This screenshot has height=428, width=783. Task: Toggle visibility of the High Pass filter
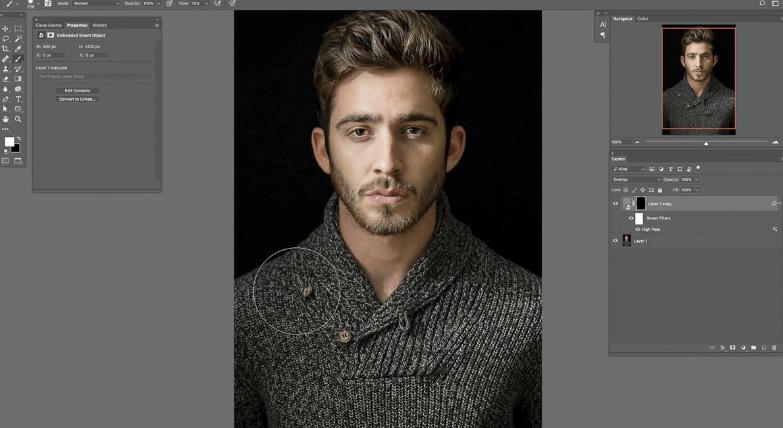coord(637,229)
